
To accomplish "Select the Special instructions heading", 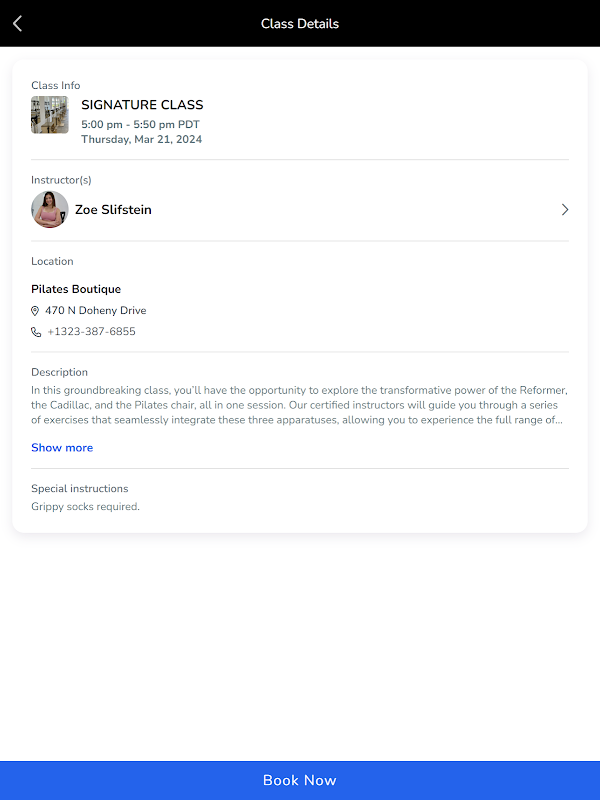I will pos(80,489).
